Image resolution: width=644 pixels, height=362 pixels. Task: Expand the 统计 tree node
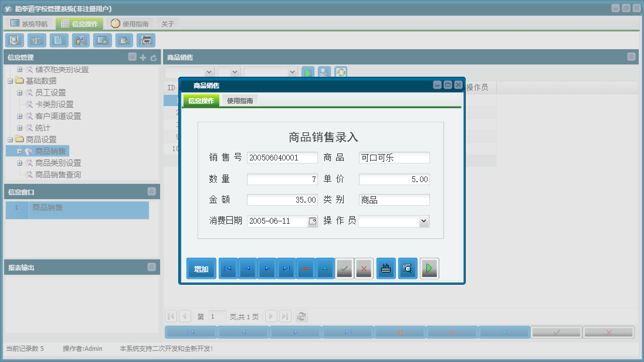19,128
